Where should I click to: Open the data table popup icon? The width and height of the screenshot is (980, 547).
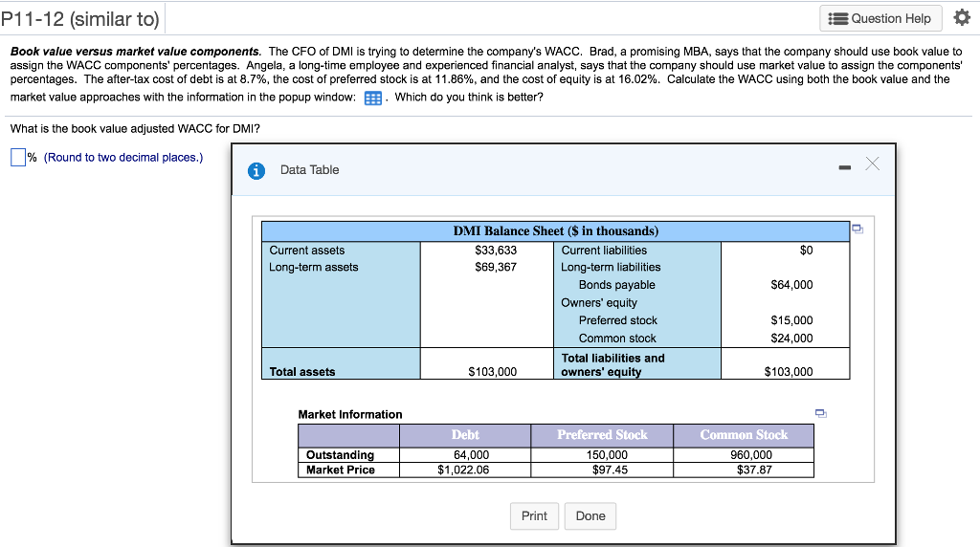point(372,98)
